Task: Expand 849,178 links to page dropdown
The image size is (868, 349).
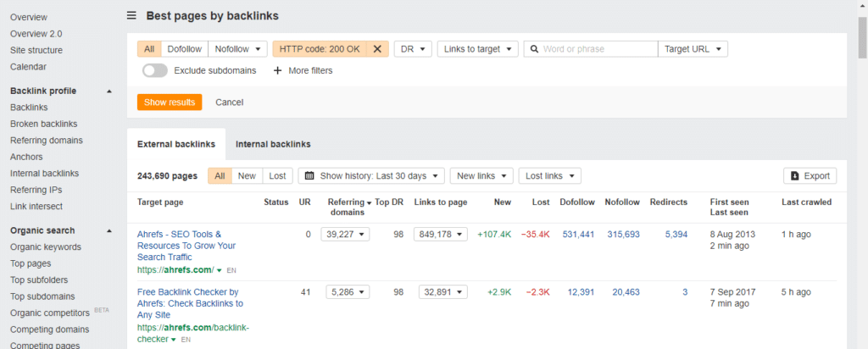Action: point(441,235)
